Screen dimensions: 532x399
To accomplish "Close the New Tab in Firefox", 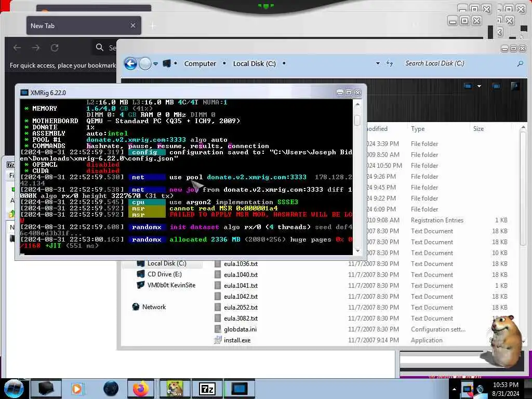I will [x=133, y=25].
